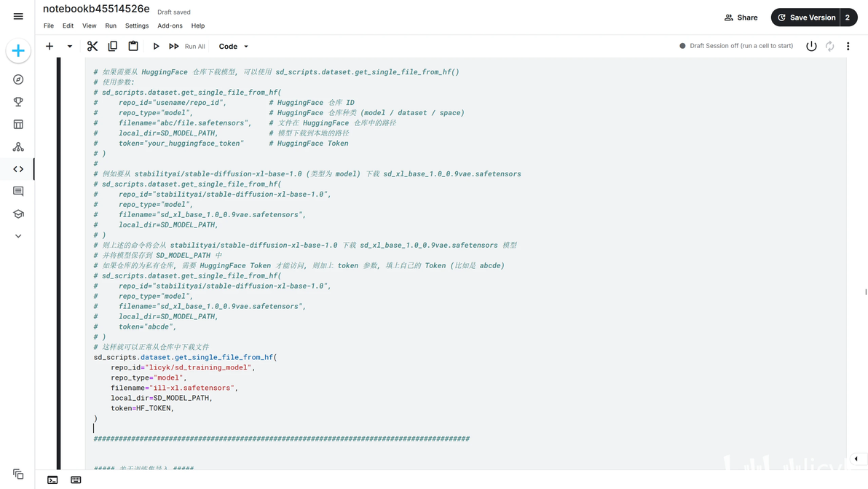Expand more sidebar items with chevron

(x=18, y=236)
